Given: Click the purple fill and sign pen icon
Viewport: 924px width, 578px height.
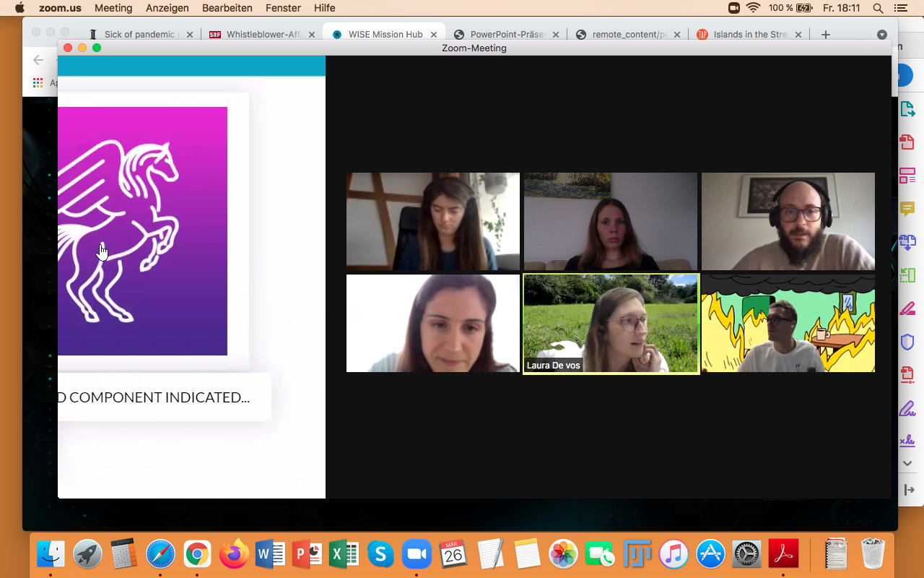Looking at the screenshot, I should [907, 408].
